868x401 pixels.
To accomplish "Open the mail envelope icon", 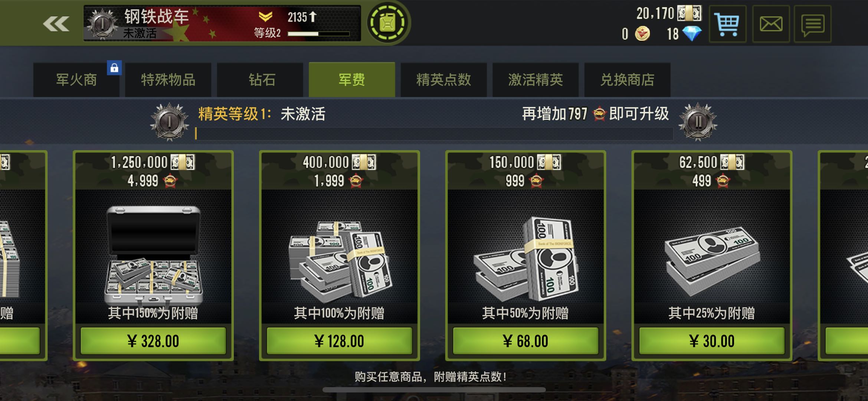I will tap(771, 24).
